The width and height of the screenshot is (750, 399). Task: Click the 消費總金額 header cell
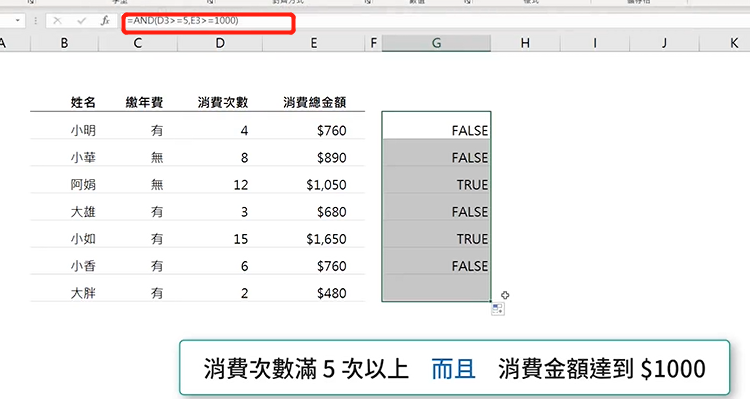(x=314, y=102)
